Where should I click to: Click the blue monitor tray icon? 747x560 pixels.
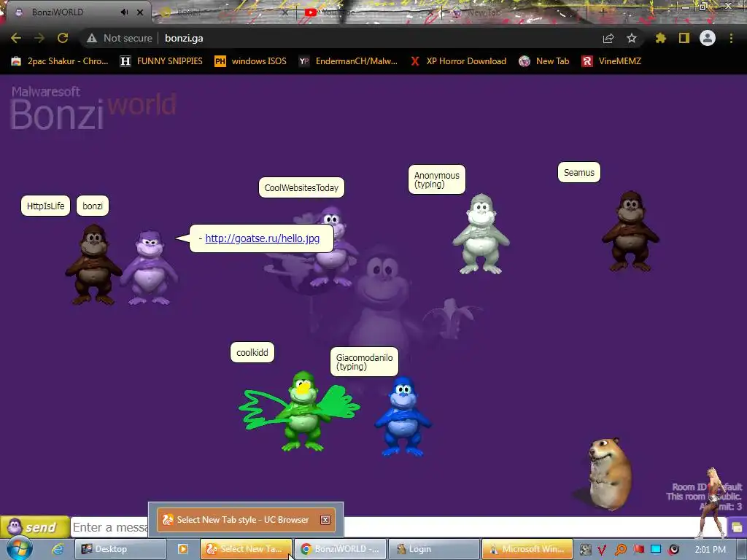(656, 550)
